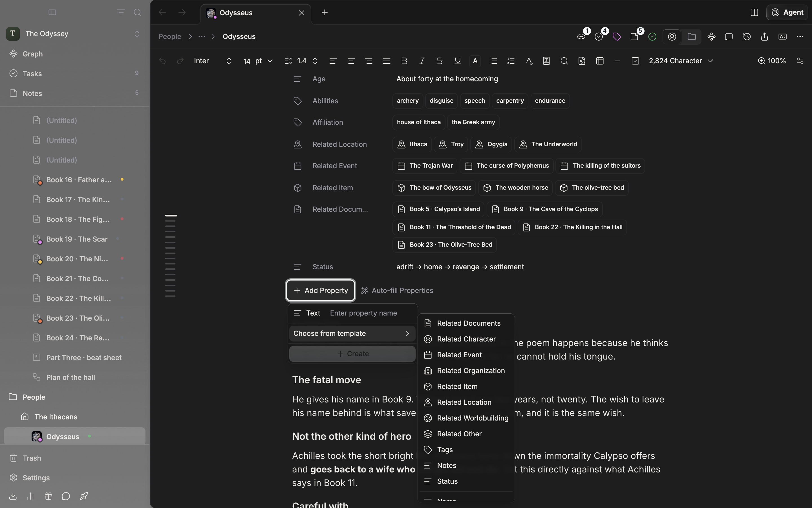Toggle justify alignment

coord(387,61)
